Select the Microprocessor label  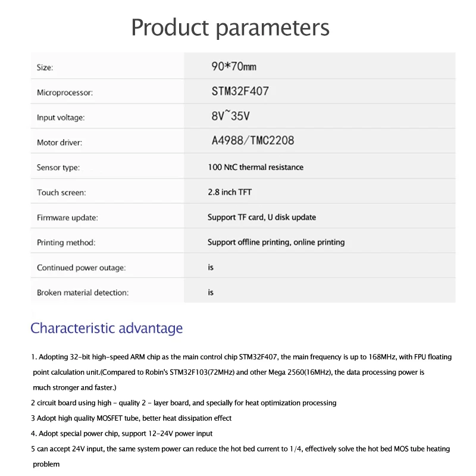(x=65, y=93)
